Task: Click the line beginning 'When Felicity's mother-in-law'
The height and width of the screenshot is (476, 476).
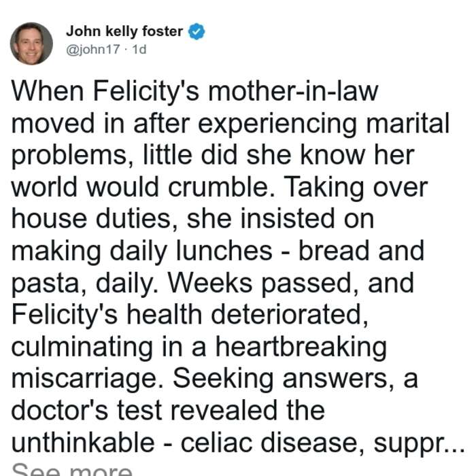Action: [x=194, y=91]
